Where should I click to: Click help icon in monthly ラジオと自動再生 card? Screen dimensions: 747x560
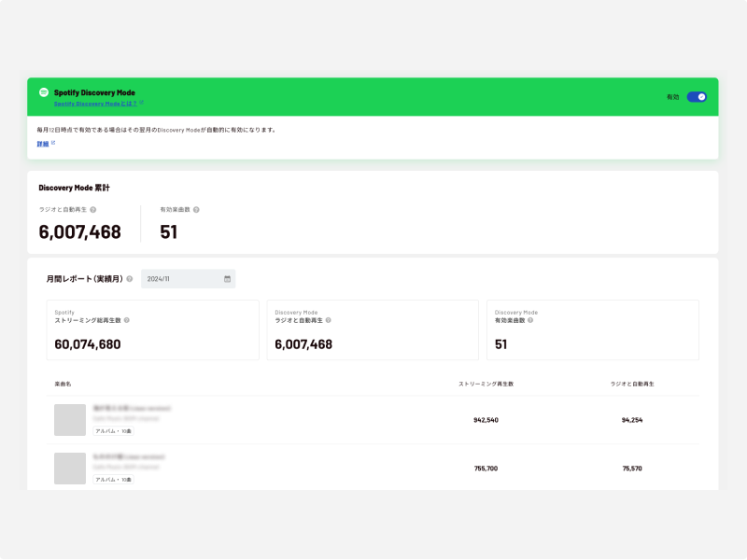click(x=328, y=320)
